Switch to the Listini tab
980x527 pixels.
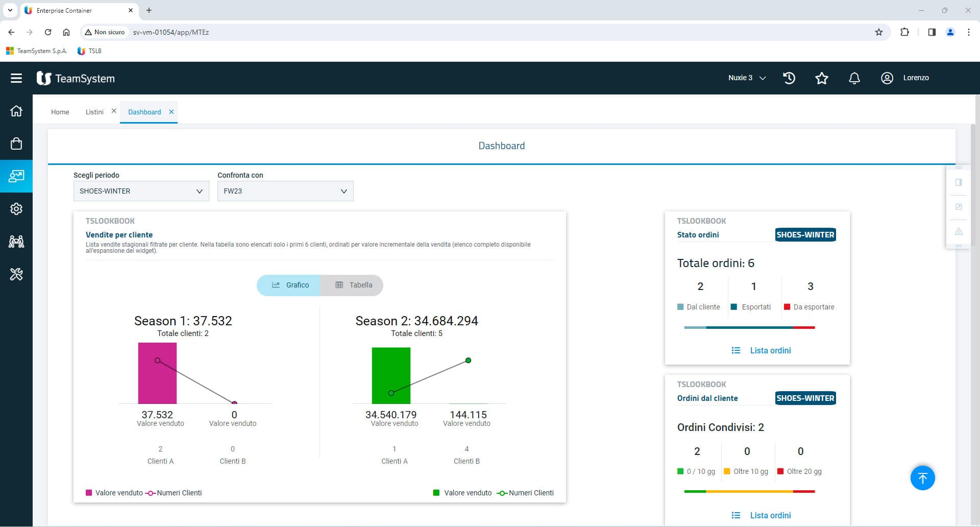coord(94,112)
